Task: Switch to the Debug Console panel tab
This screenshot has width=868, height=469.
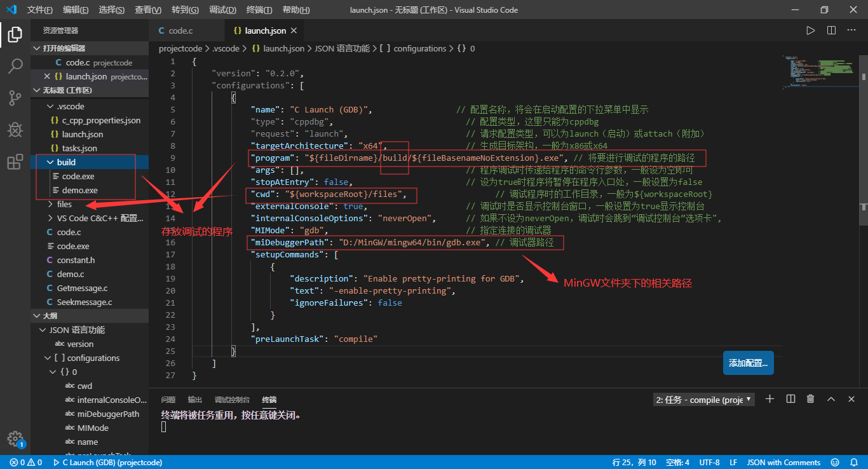Action: [x=232, y=400]
